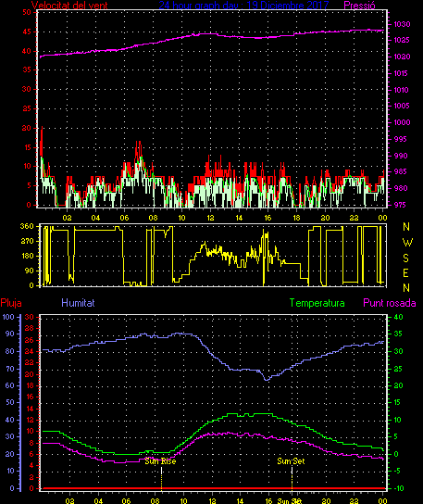Select the 'Punt rosada' legend label
Screen dimensions: 423x504
click(x=390, y=303)
